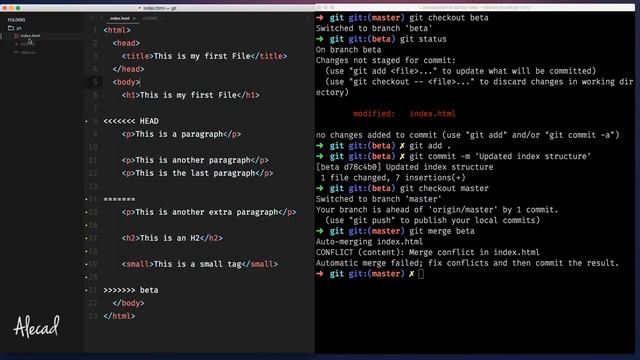Click the closing </head> tag line
The image size is (640, 360).
click(129, 69)
